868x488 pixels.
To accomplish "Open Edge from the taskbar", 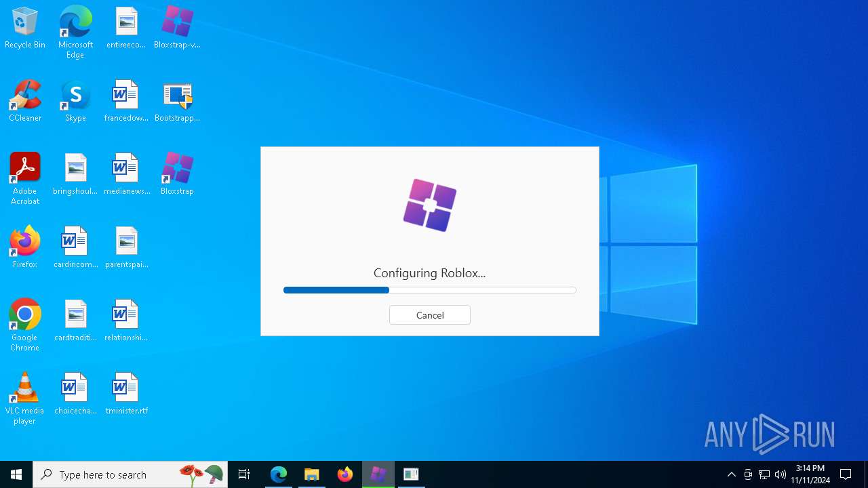I will point(279,474).
